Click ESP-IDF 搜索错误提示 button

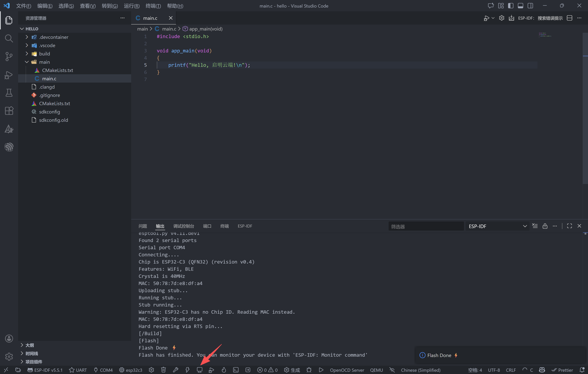(540, 18)
